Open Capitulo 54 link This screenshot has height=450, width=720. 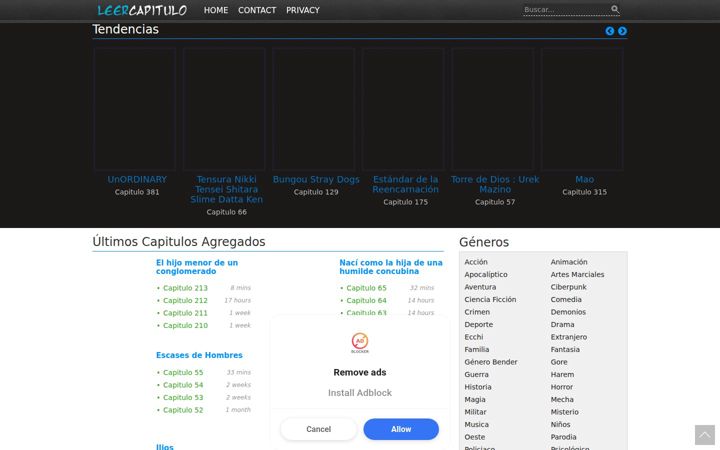[183, 385]
